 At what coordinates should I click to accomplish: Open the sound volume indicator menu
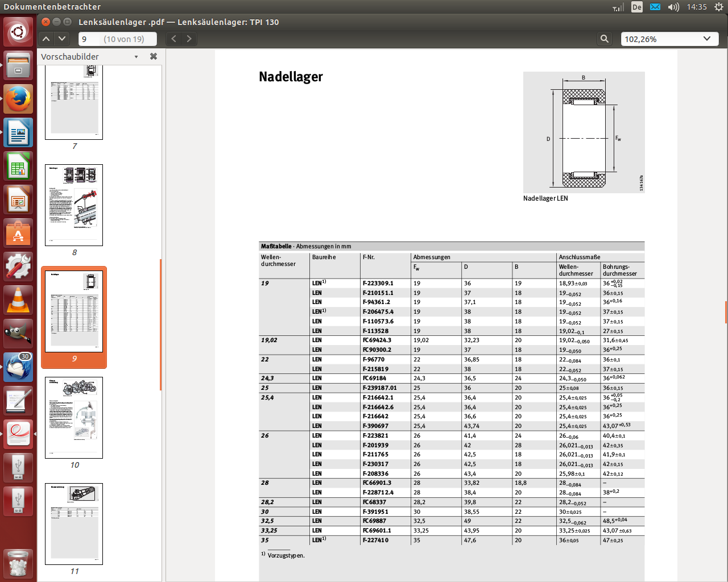(673, 7)
